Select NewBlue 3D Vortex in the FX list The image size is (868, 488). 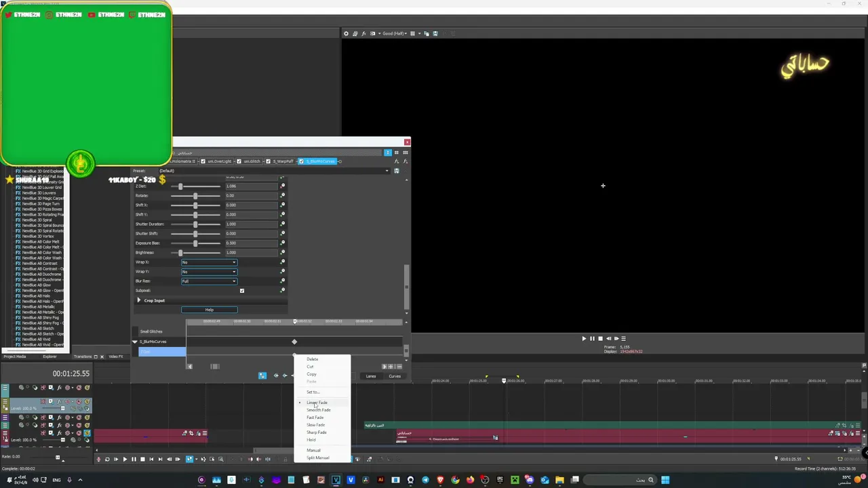37,237
